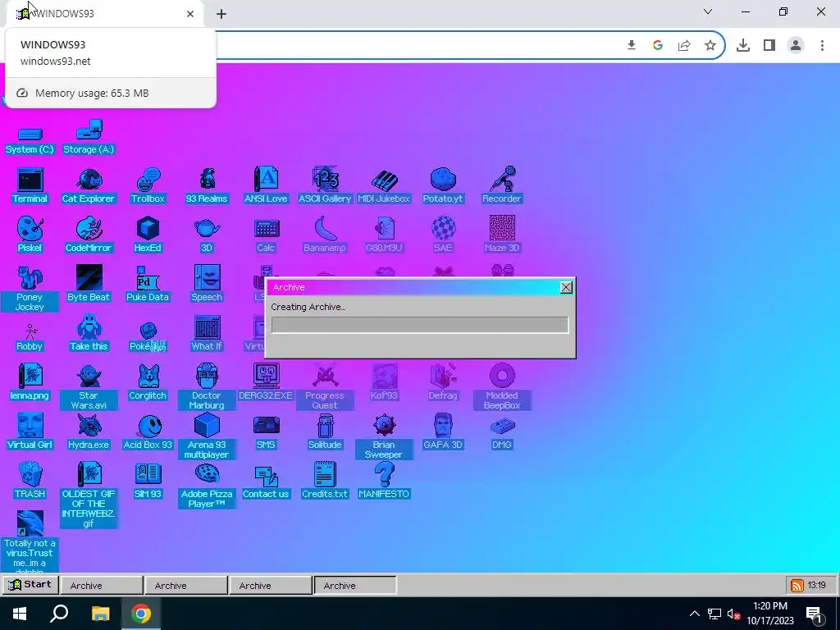Viewport: 840px width, 630px height.
Task: Launch Solitude card game icon
Action: click(x=325, y=431)
